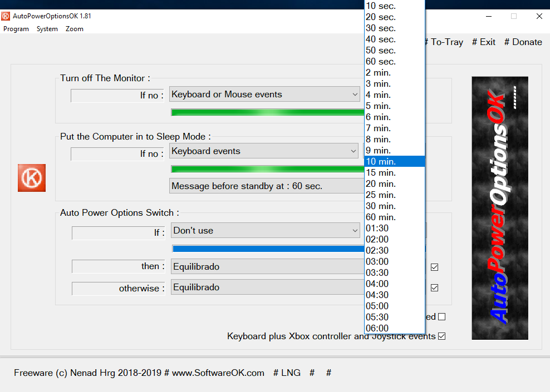This screenshot has height=392, width=550.
Task: Click the AutoPowerOptionsOK title bar icon
Action: [6, 16]
